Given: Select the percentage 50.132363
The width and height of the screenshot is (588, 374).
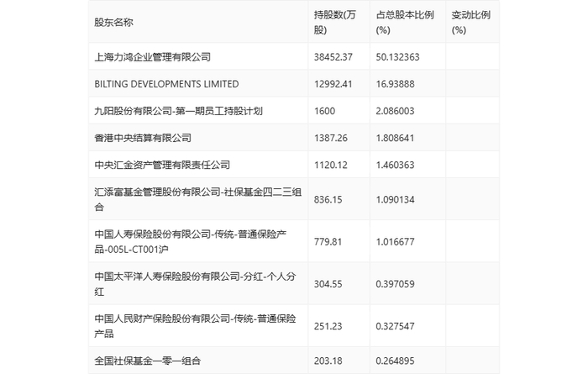Looking at the screenshot, I should point(397,57).
